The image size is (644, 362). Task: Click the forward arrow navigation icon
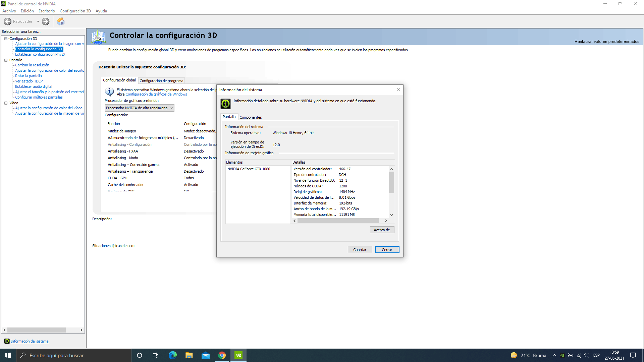[46, 21]
